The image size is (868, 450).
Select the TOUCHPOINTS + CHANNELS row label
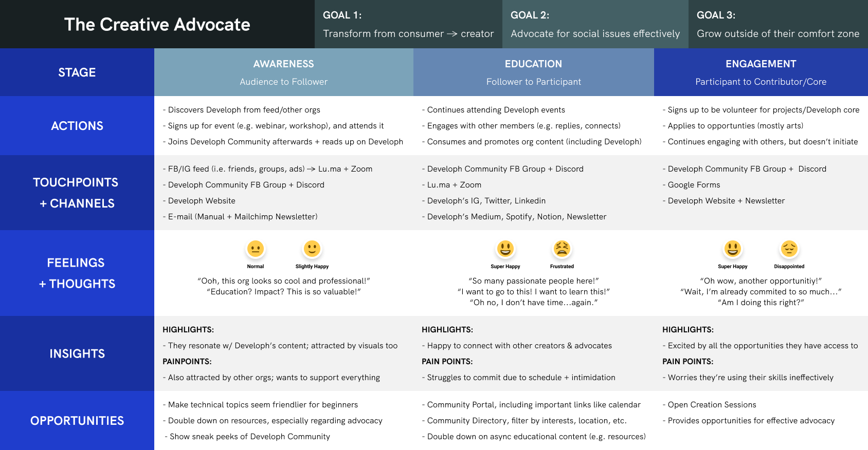tap(77, 193)
